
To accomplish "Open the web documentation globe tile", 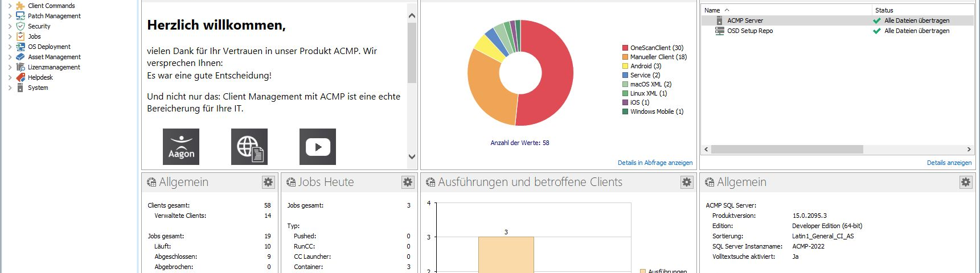I will coord(249,147).
